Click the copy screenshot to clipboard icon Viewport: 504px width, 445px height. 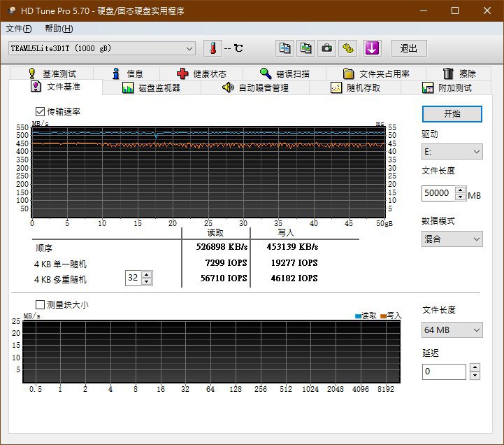click(305, 48)
